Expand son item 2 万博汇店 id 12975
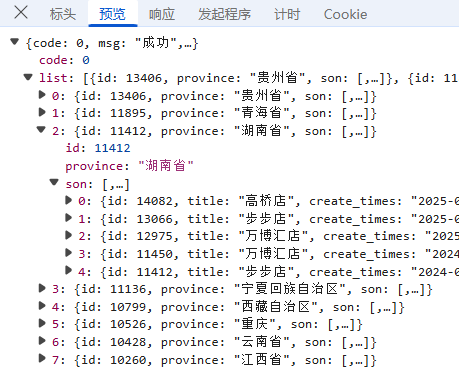 pos(69,235)
